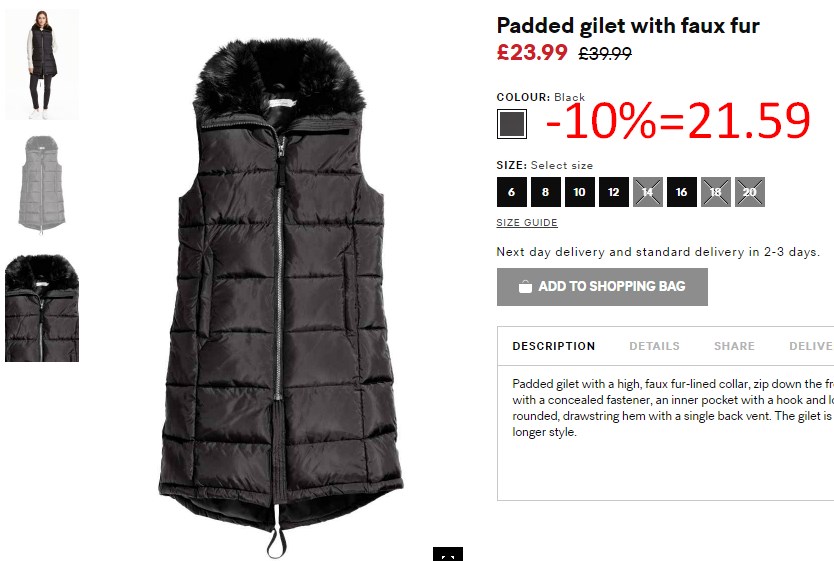
Task: Open faux fur collar close-up thumbnail
Action: tap(42, 308)
